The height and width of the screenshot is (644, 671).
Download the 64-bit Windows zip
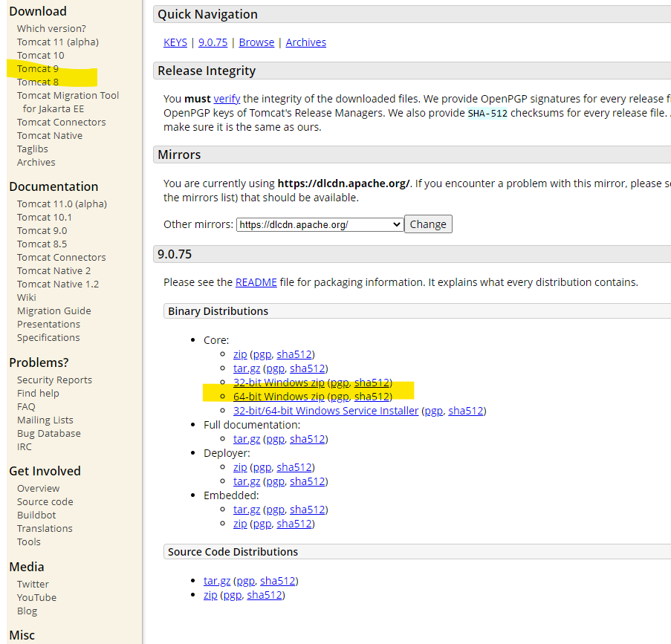[x=279, y=397]
